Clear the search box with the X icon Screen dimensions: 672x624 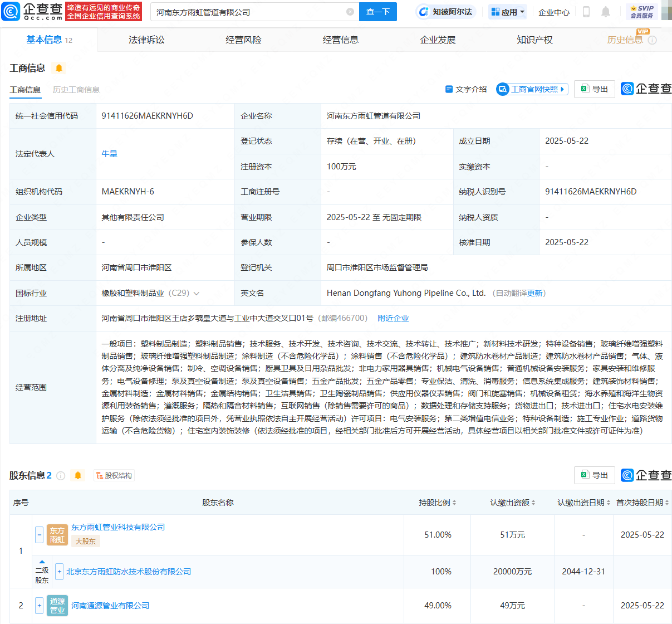(x=350, y=12)
